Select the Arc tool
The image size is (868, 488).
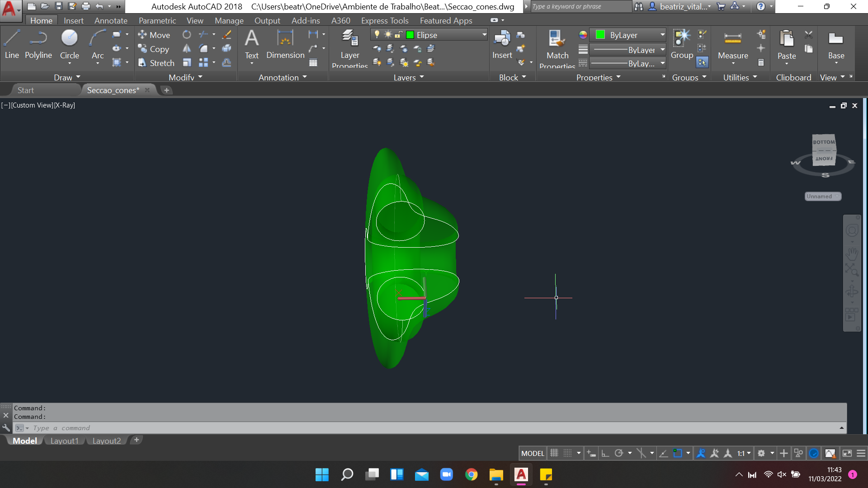click(98, 45)
